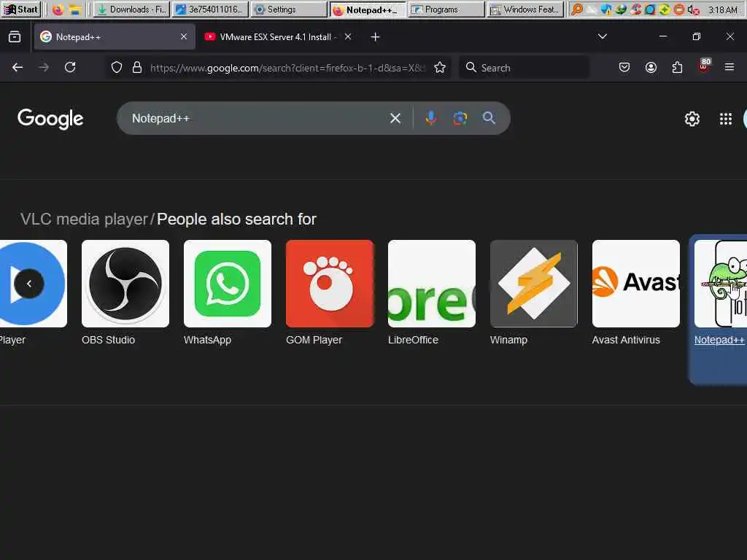Click the GOM Player label

point(314,340)
